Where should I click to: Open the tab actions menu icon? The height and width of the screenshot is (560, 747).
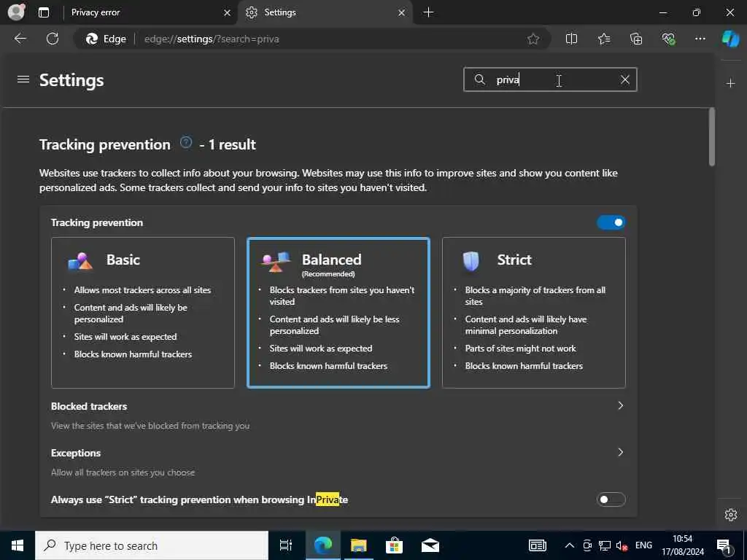[44, 12]
